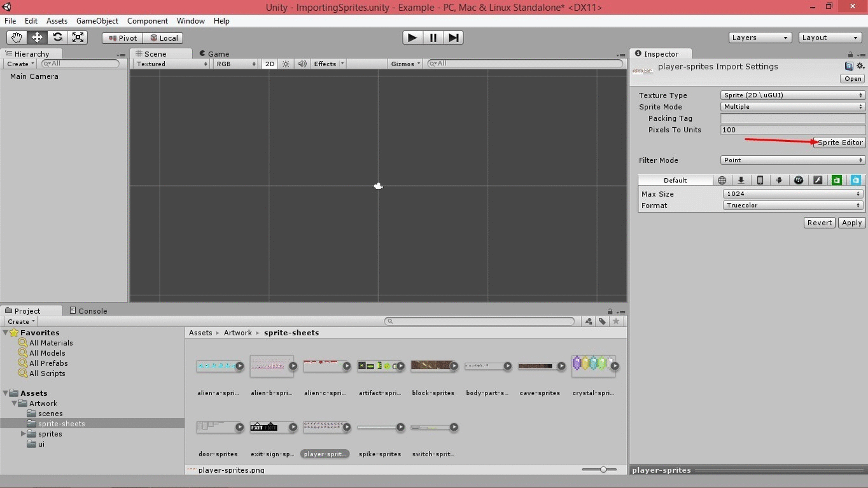The image size is (868, 488).
Task: Select the Scale tool
Action: pyautogui.click(x=78, y=38)
